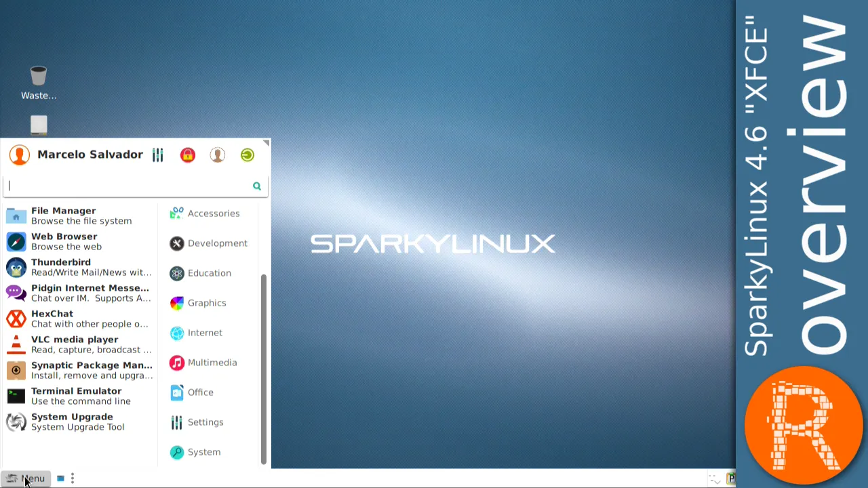The width and height of the screenshot is (868, 488).
Task: Click the category list scrollbar
Action: point(264,369)
